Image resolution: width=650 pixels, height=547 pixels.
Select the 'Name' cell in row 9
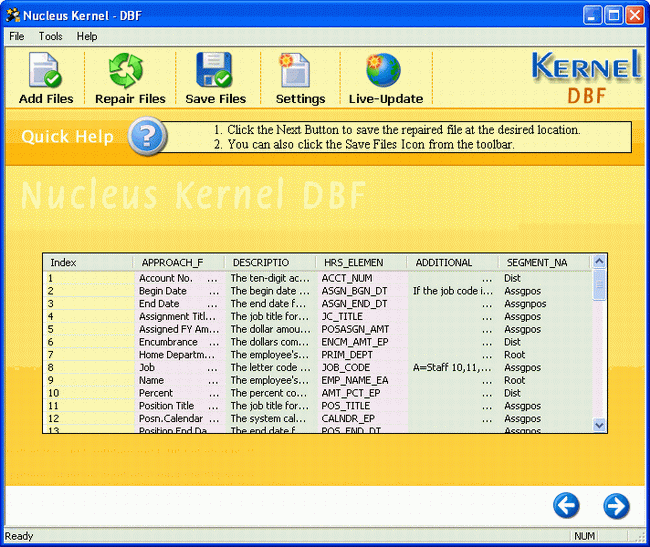tap(179, 380)
